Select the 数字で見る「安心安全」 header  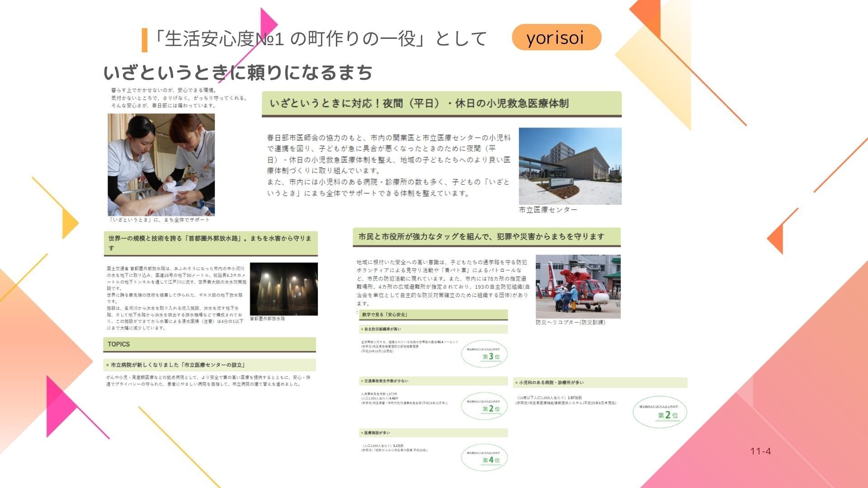coord(433,314)
